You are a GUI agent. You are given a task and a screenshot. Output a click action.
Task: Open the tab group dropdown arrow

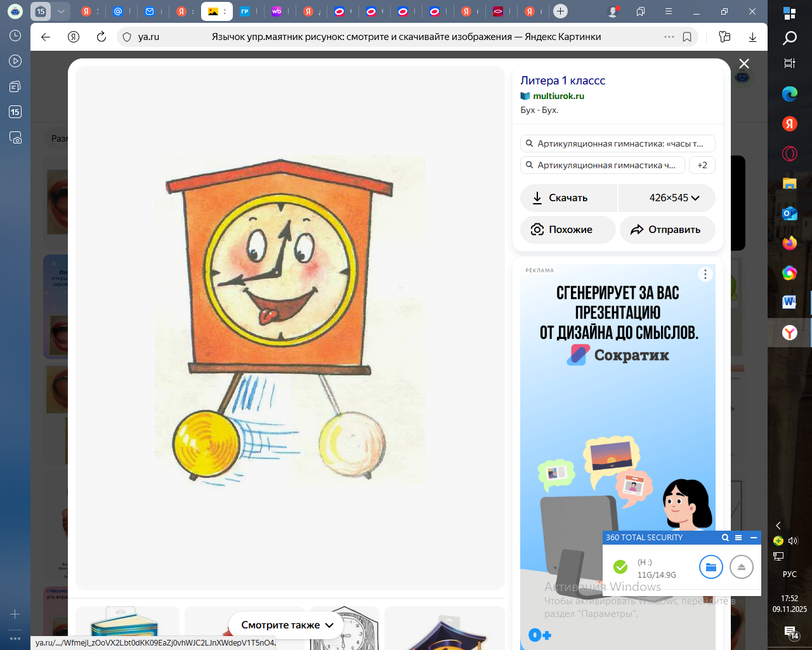pos(61,11)
